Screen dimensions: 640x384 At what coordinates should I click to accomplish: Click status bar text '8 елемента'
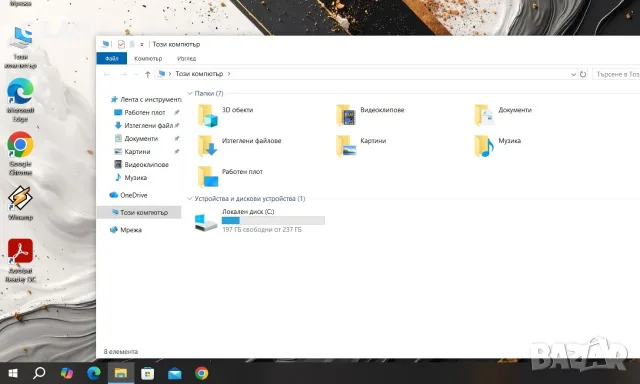[121, 352]
